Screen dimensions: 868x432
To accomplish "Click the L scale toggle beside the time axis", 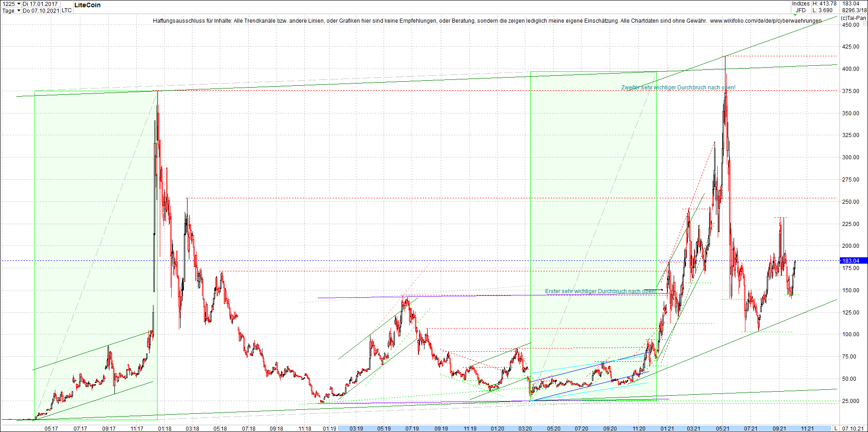I will 836,428.
